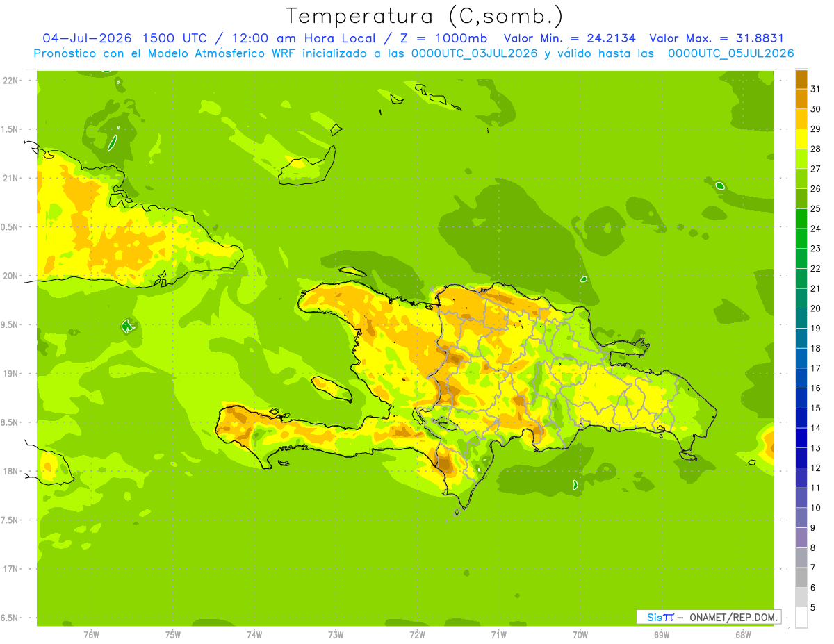Image resolution: width=834 pixels, height=644 pixels.
Task: Click the "76W" longitude axis label
Action: pos(91,634)
